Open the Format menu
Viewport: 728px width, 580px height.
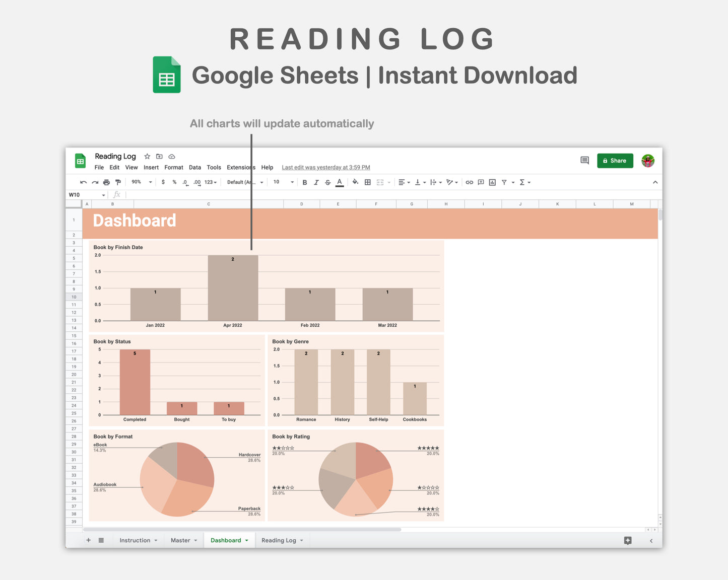173,167
